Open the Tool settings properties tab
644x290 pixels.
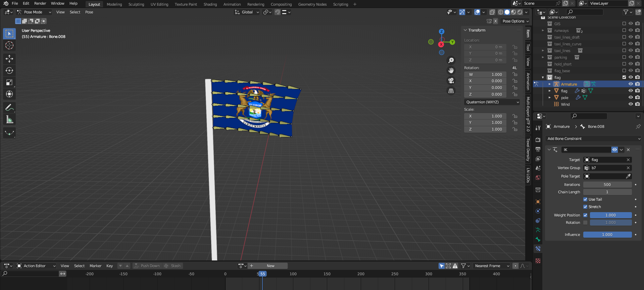point(538,128)
